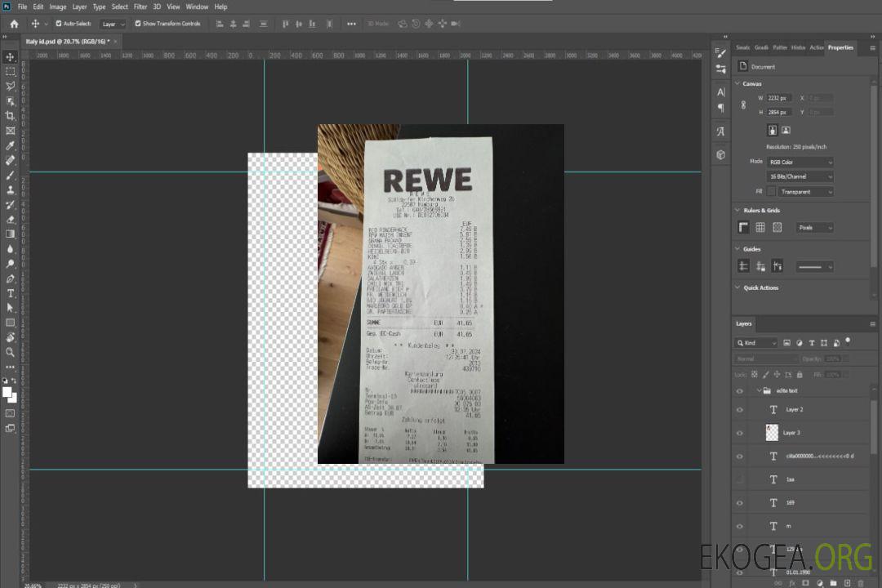This screenshot has width=882, height=588.
Task: Click the canvas width input field
Action: pyautogui.click(x=779, y=98)
